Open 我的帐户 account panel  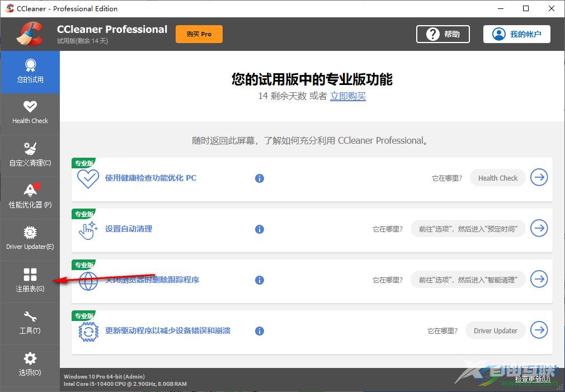coord(516,34)
